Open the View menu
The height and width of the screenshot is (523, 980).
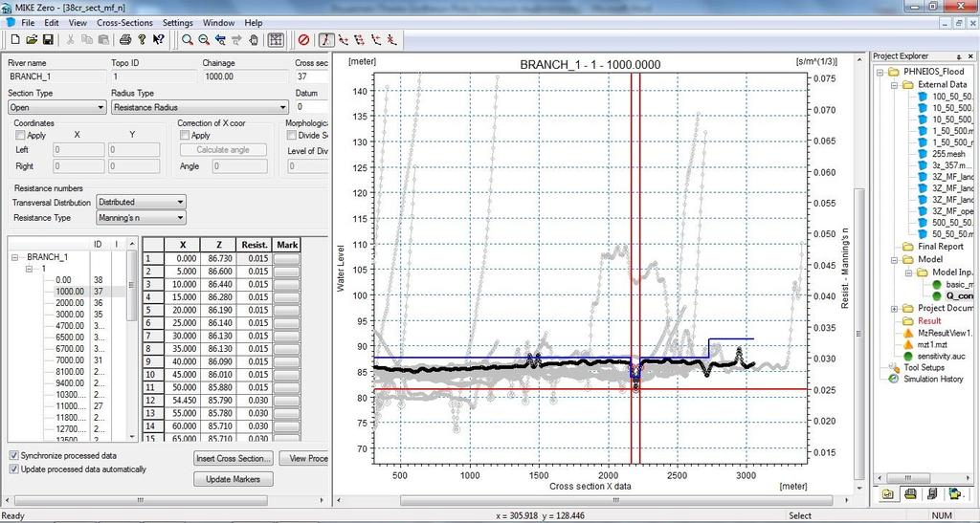pyautogui.click(x=78, y=22)
